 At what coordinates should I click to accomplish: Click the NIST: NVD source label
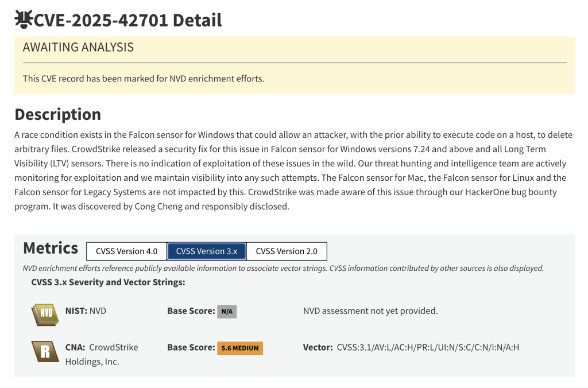(86, 311)
